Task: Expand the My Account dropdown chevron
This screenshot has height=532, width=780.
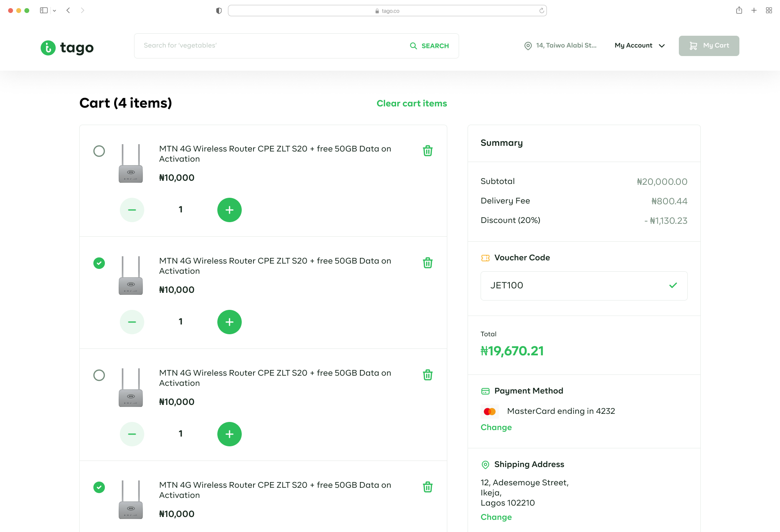Action: click(662, 46)
